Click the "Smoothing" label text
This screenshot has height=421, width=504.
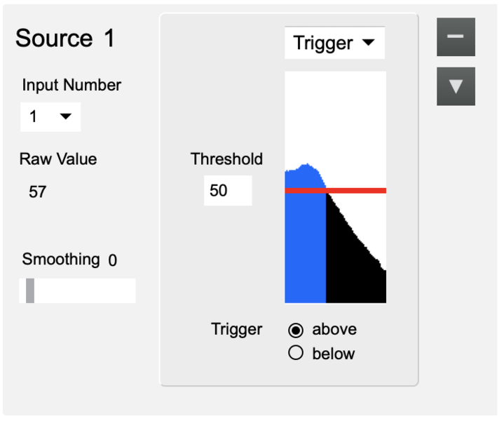tap(61, 260)
